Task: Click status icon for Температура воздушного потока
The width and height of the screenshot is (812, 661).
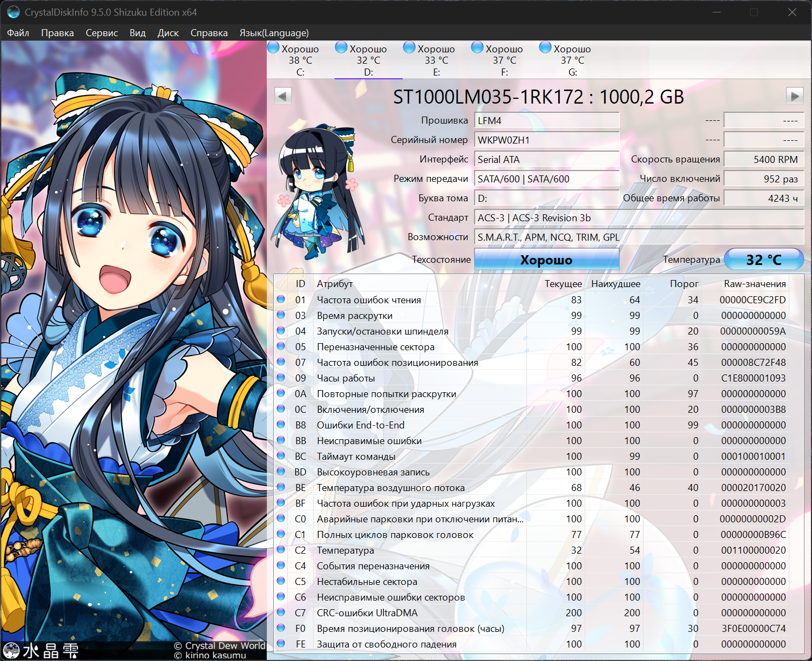Action: point(281,487)
